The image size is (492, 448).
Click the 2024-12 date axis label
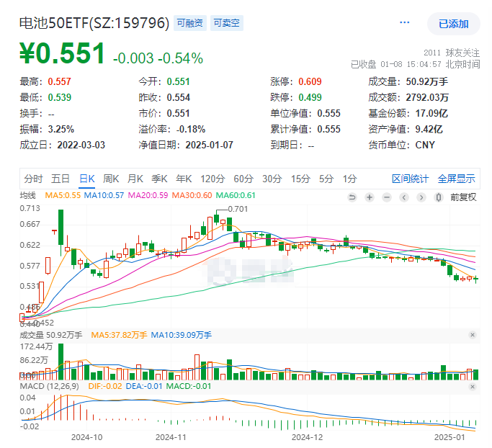(x=307, y=437)
